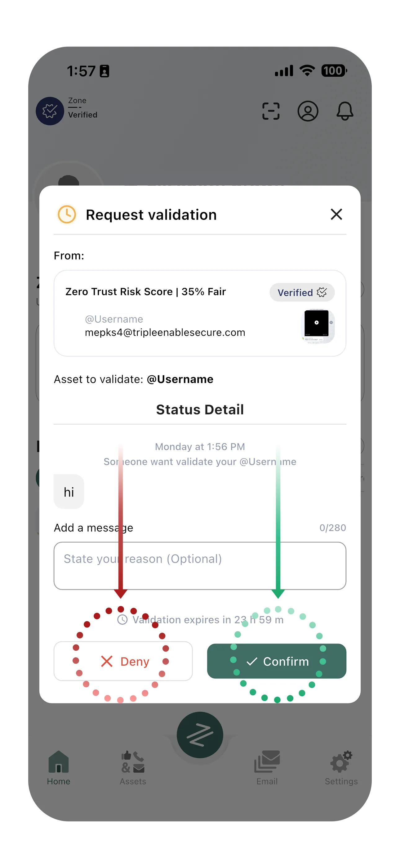Open notifications bell

tap(345, 111)
